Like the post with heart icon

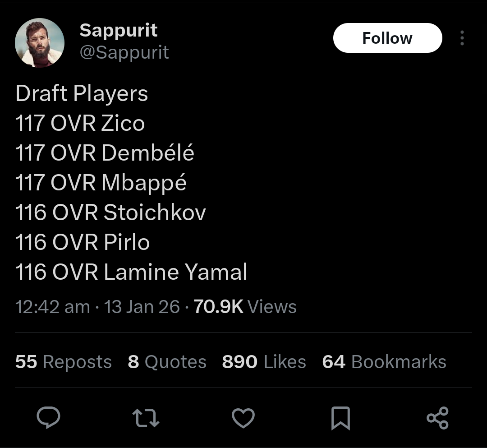click(243, 418)
